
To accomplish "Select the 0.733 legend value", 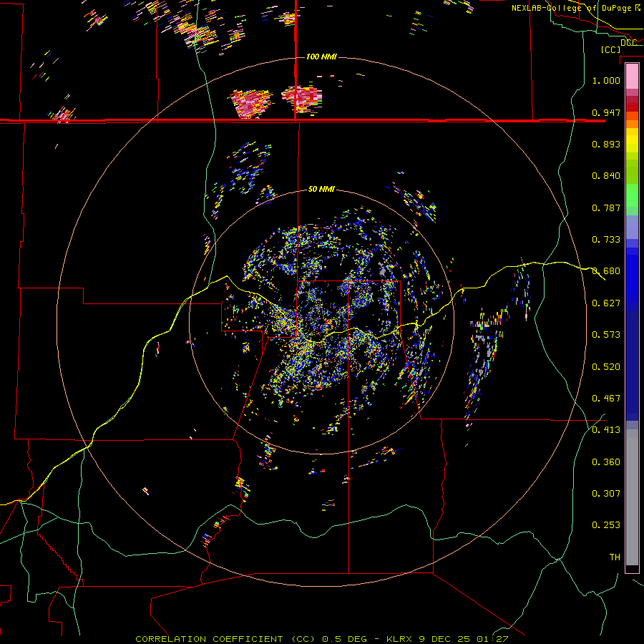I will pyautogui.click(x=606, y=239).
